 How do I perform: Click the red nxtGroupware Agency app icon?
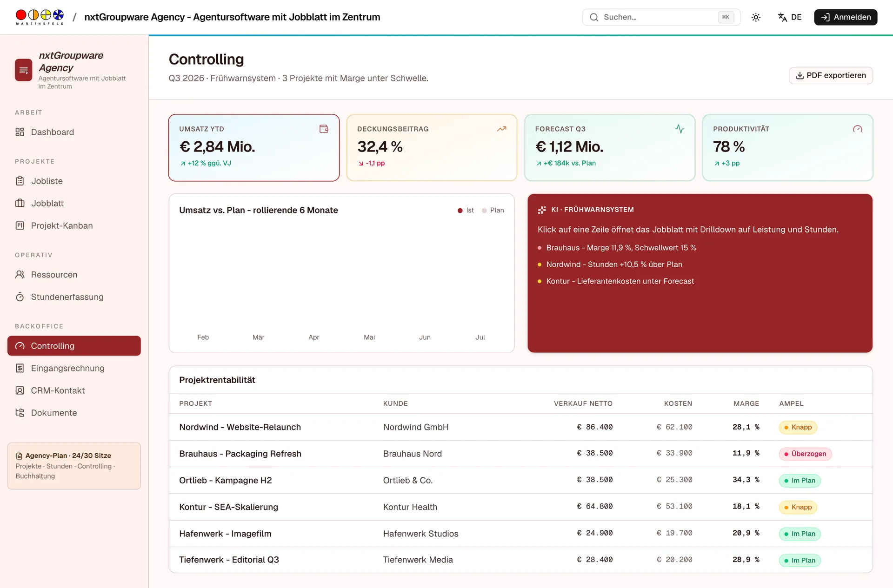tap(23, 70)
